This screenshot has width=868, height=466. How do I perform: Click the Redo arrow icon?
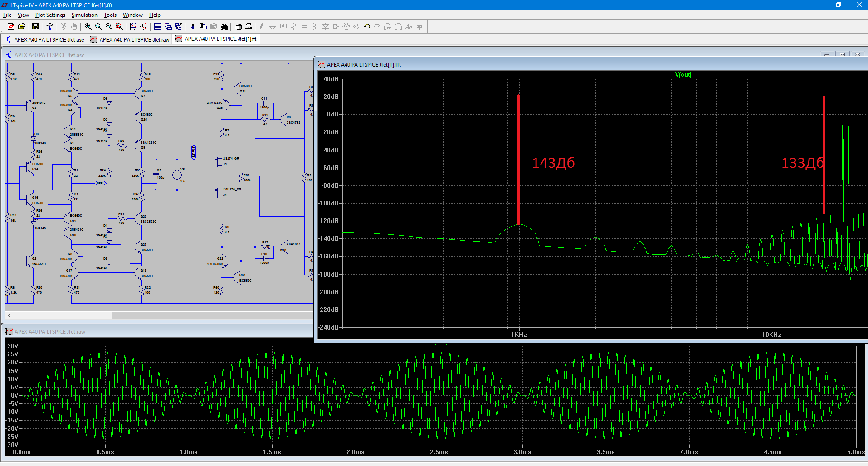click(x=377, y=27)
